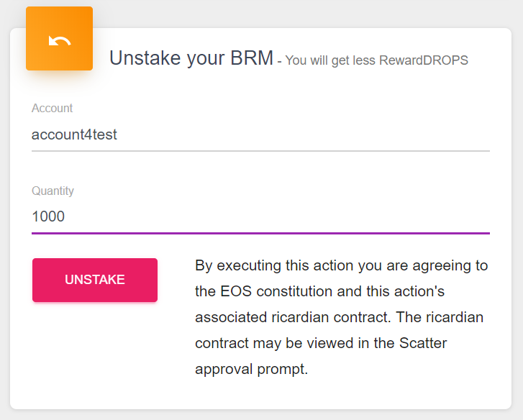The width and height of the screenshot is (523, 420).
Task: Click the word 'RewardDROPS' in subtitle
Action: point(424,60)
